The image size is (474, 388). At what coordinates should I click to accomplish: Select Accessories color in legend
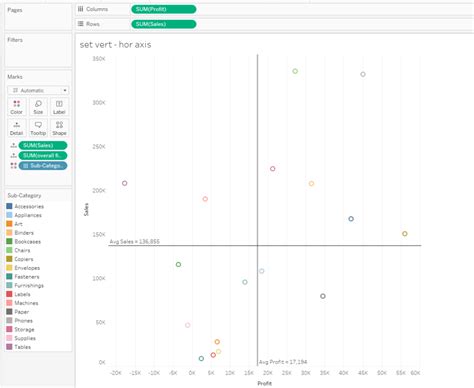click(x=25, y=206)
